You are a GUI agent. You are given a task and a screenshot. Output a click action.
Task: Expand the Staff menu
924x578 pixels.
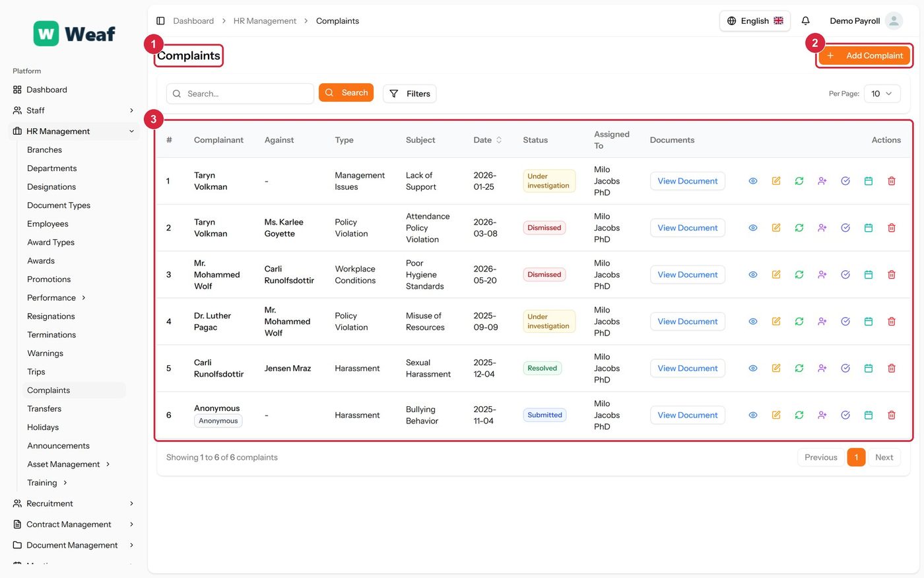point(74,110)
